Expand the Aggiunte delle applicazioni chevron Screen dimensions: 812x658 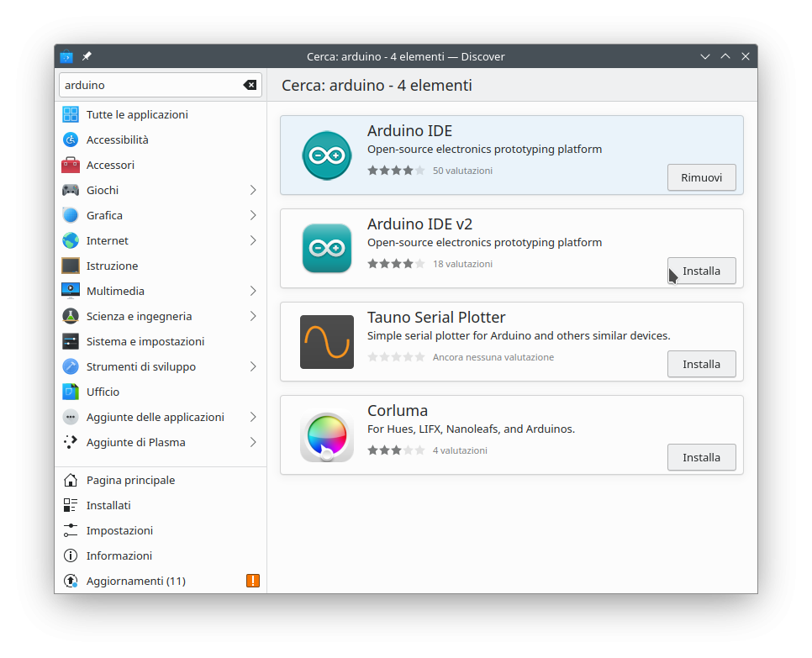pos(253,418)
